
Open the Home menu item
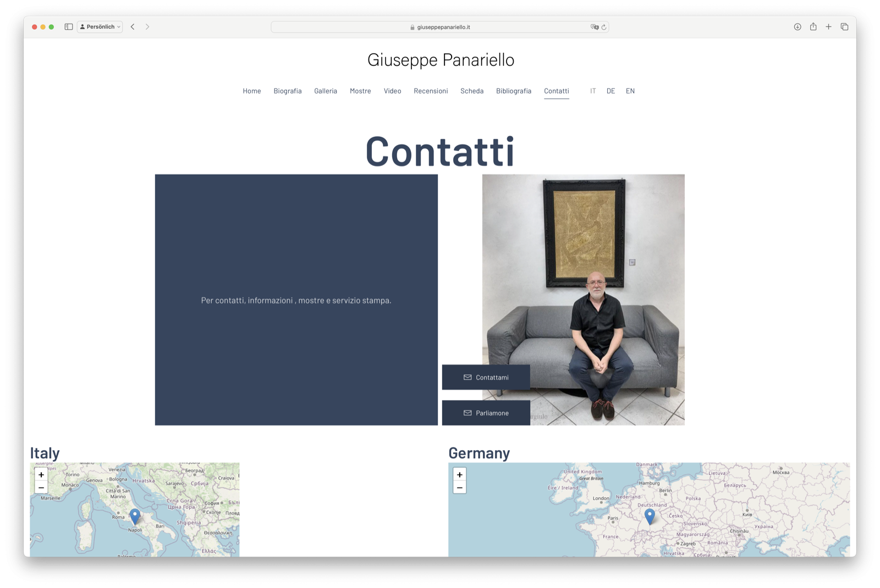[x=252, y=91]
